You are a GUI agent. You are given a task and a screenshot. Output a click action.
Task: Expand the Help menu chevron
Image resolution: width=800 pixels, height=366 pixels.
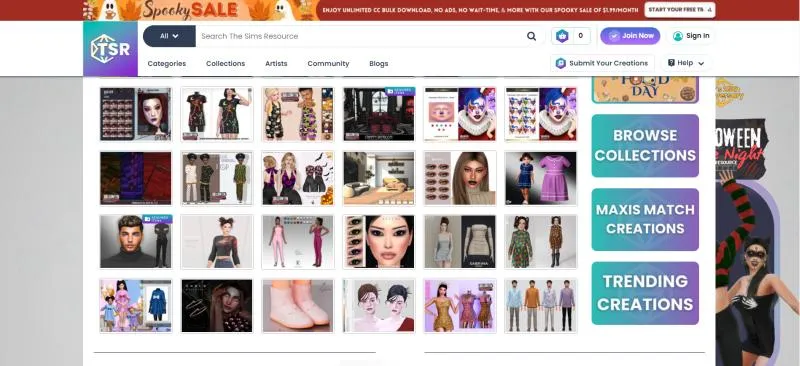(x=701, y=63)
